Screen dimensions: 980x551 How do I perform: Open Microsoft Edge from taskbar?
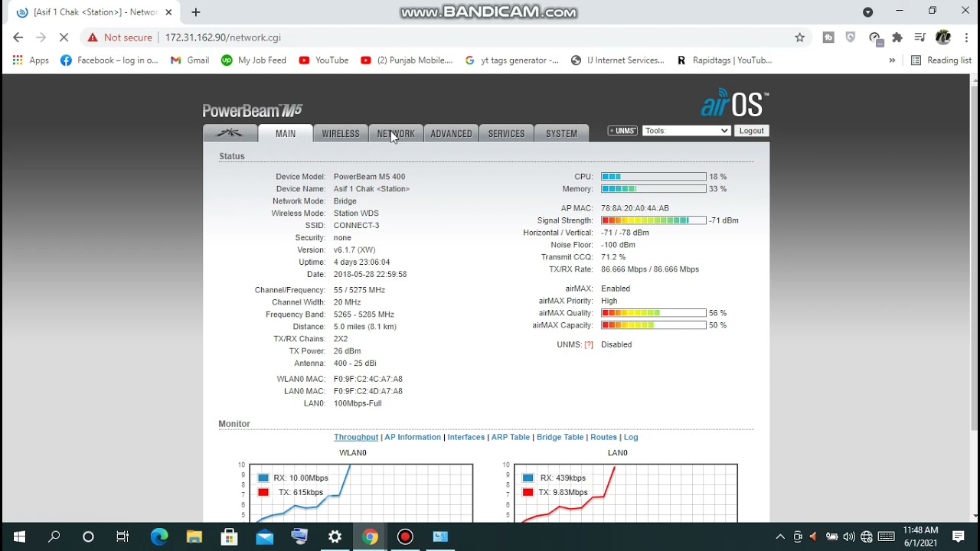(158, 536)
